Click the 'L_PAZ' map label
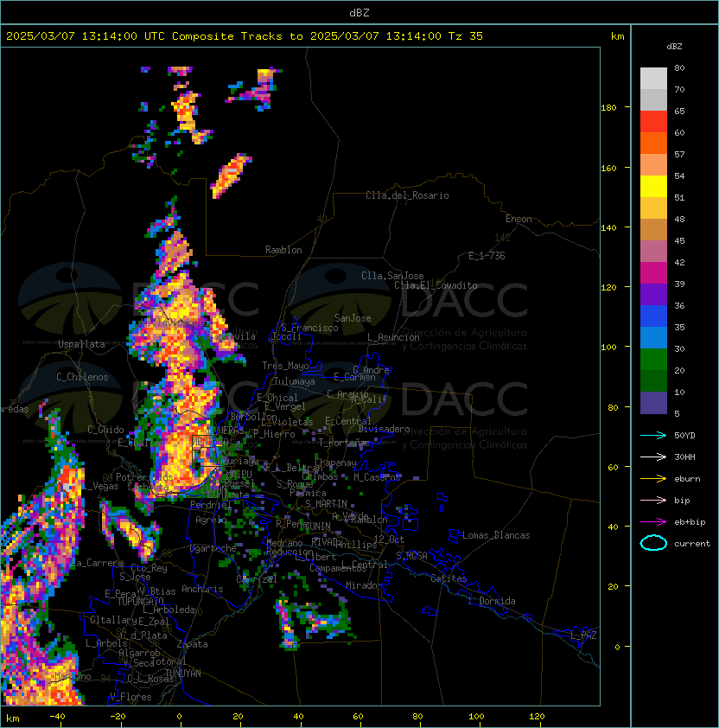Screen dimensions: 719x728 pyautogui.click(x=583, y=635)
